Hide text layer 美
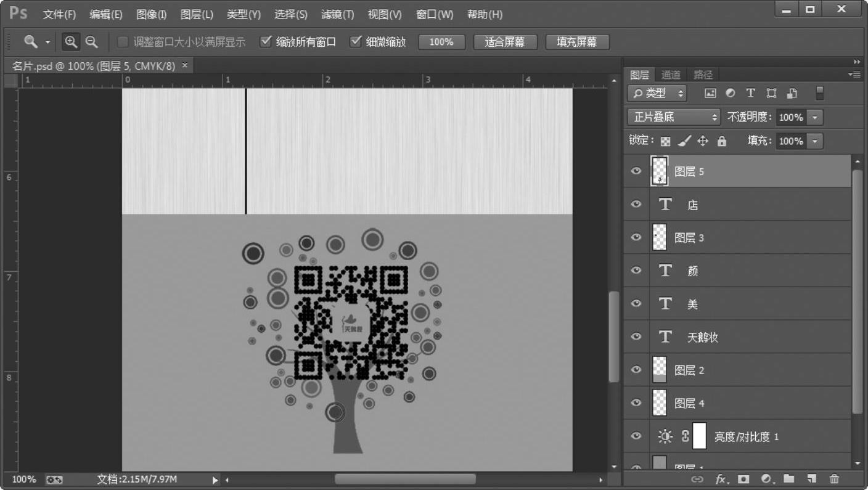868x490 pixels. (x=636, y=304)
